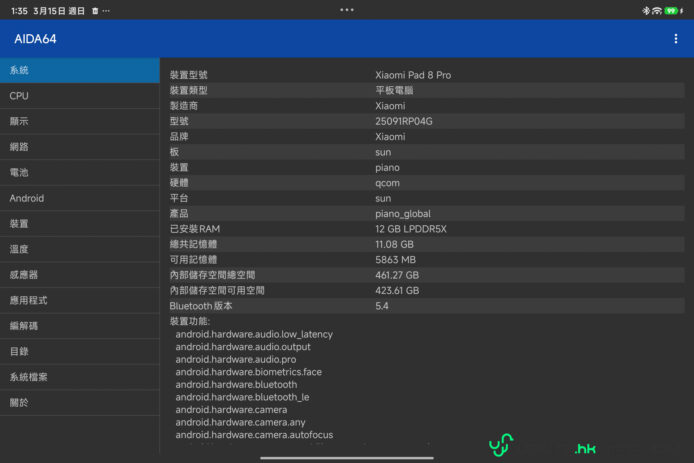Image resolution: width=694 pixels, height=463 pixels.
Task: Select the 目錄 section
Action: (x=79, y=352)
